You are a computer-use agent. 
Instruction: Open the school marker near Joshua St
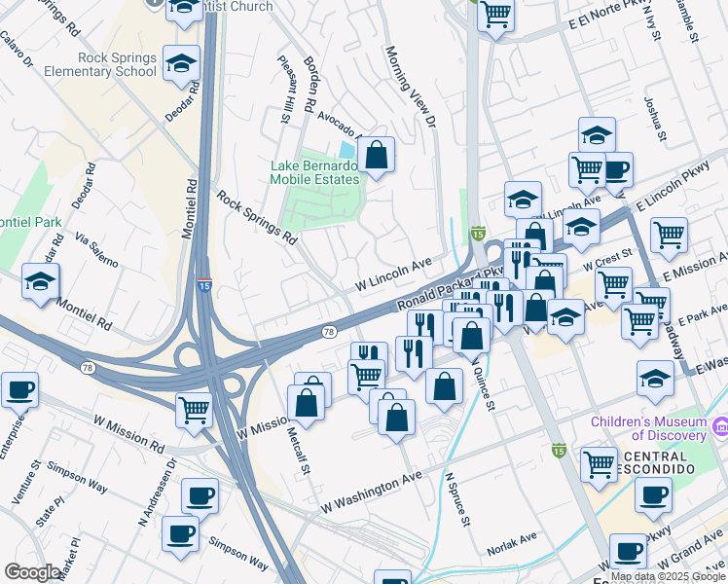(597, 135)
